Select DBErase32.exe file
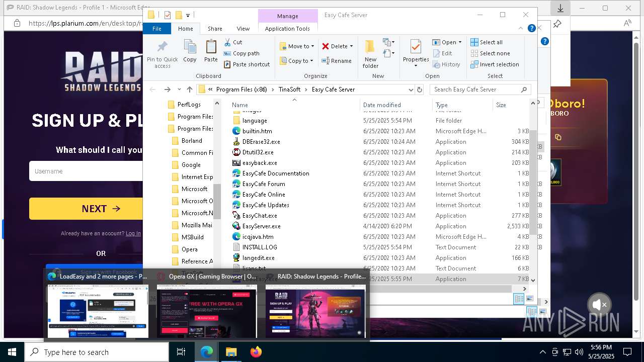The height and width of the screenshot is (362, 644). pyautogui.click(x=261, y=142)
